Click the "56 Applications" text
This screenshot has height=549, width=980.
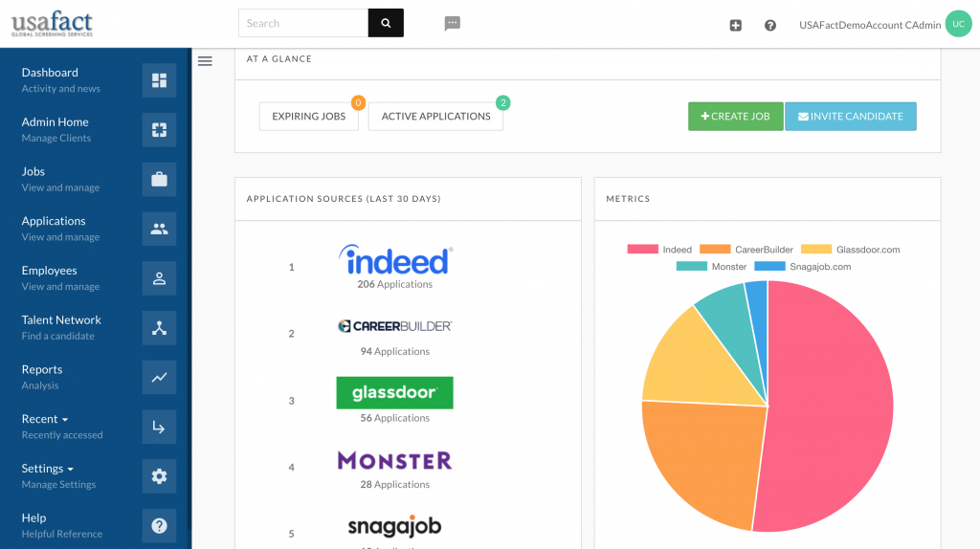(x=395, y=418)
